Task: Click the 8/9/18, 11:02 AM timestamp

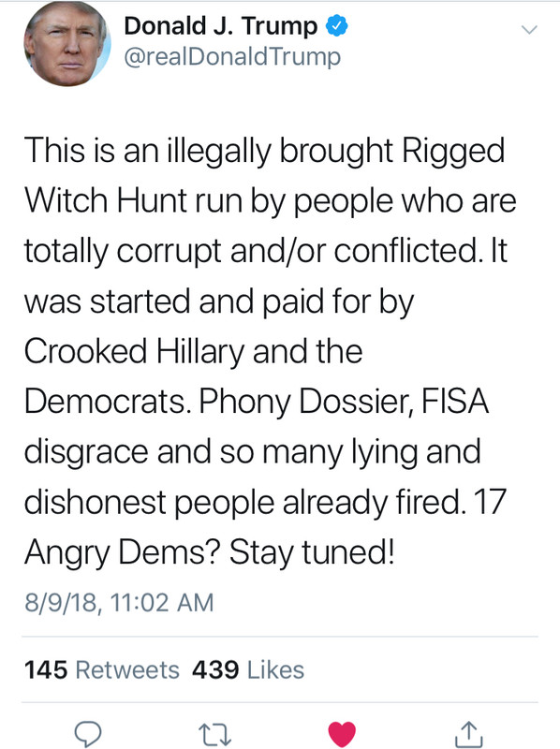Action: 119,602
